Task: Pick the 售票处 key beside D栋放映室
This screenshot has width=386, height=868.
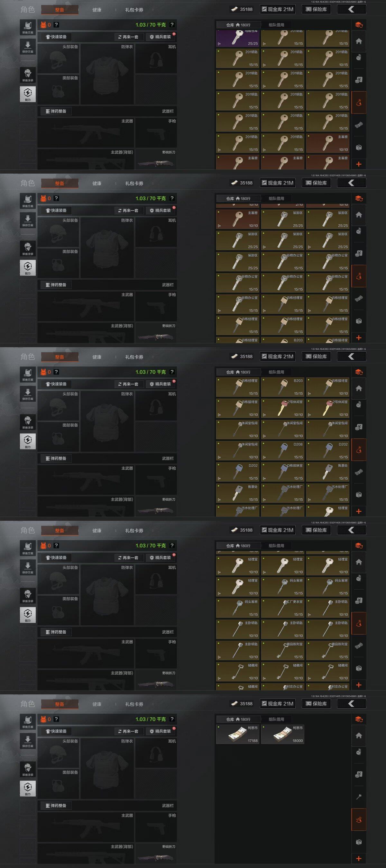Action: coord(328,472)
